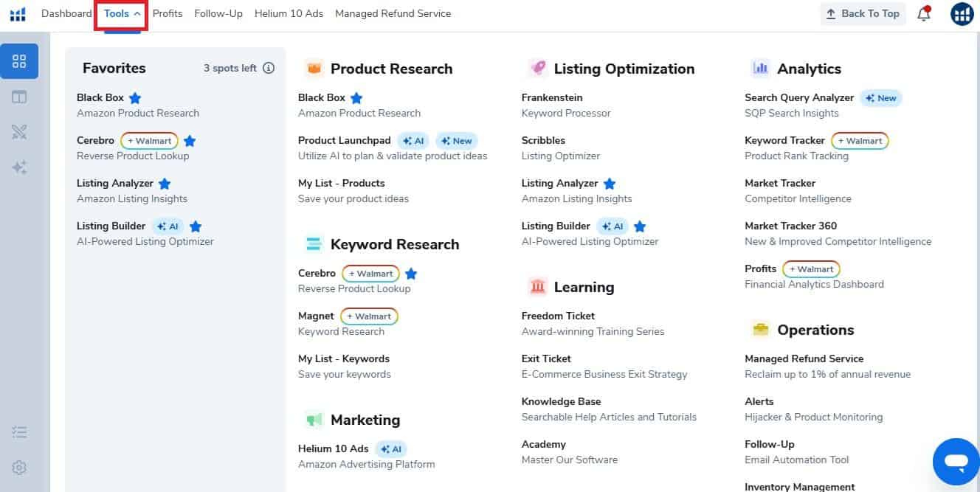980x492 pixels.
Task: Open Alerts under Operations
Action: click(759, 401)
